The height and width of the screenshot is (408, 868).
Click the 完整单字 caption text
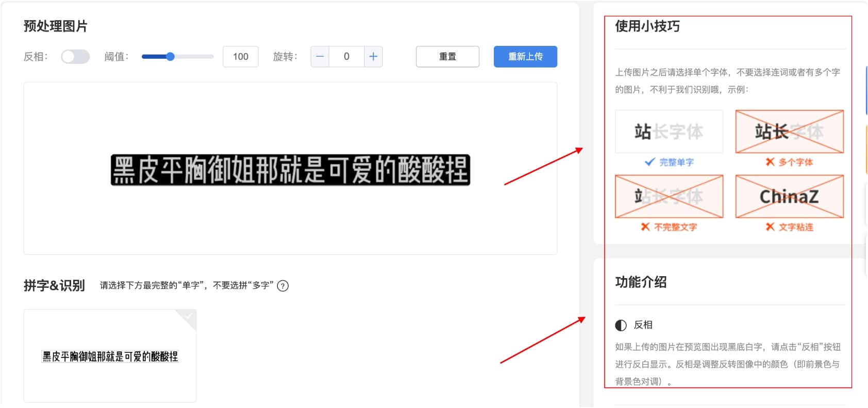(676, 162)
